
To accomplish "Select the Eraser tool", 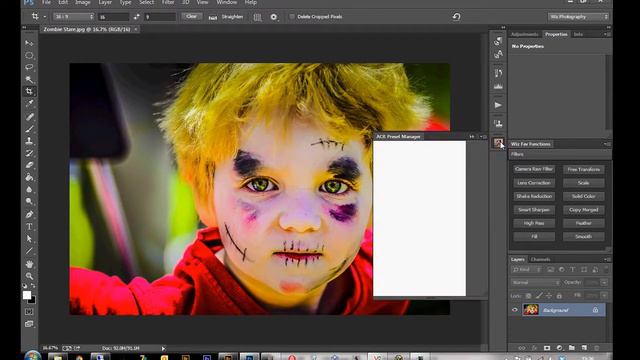I will click(29, 165).
